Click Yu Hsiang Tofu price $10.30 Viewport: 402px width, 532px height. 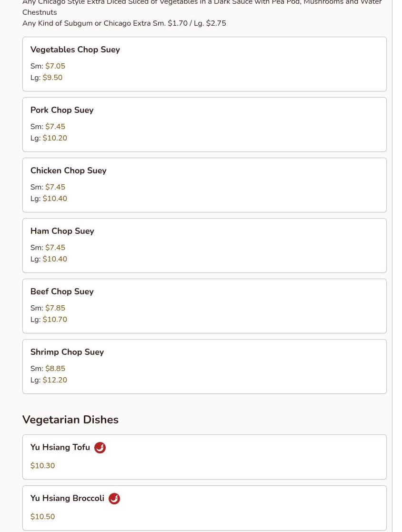[x=43, y=465]
